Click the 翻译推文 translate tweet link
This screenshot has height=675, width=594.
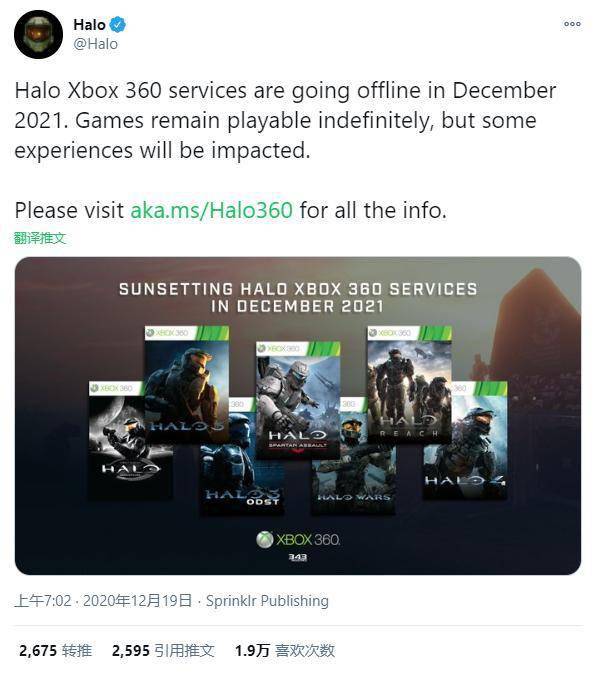[40, 238]
